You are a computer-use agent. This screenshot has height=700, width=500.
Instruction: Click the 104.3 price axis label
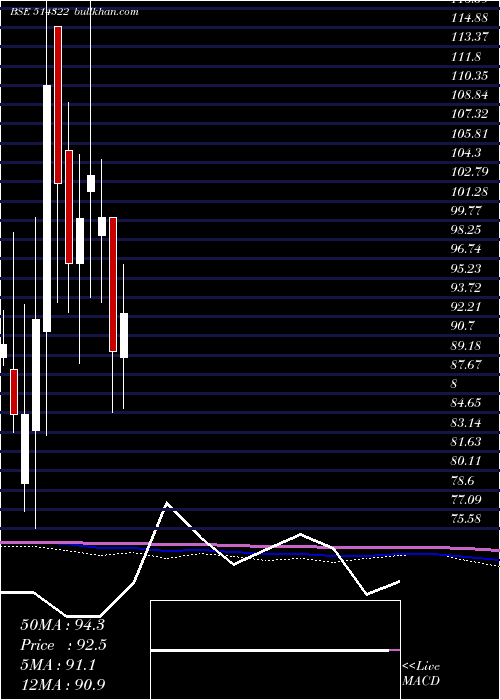pyautogui.click(x=466, y=153)
